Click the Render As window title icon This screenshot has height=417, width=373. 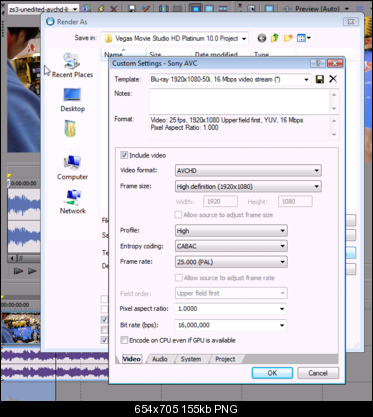click(x=50, y=22)
